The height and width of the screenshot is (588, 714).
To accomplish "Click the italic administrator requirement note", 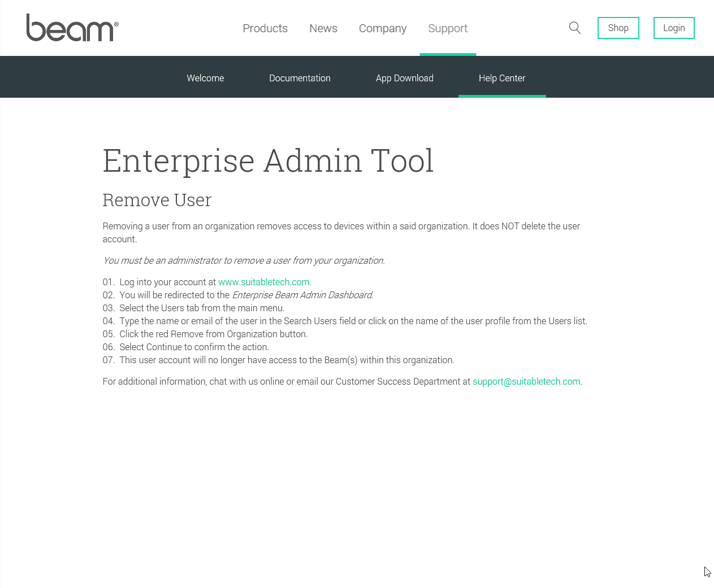I will click(x=244, y=260).
